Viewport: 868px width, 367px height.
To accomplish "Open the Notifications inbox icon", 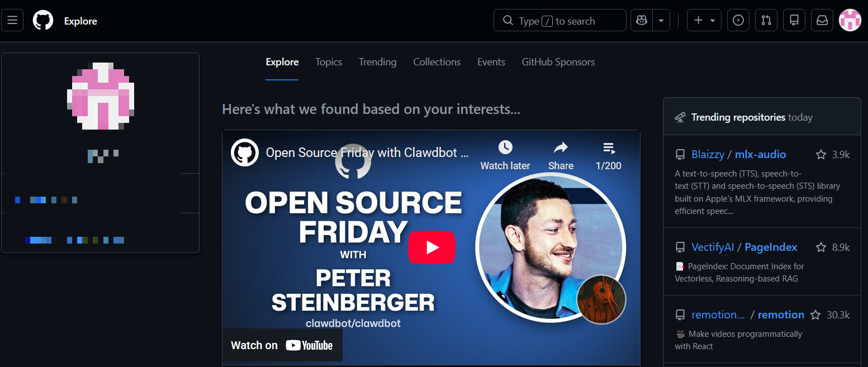I will point(822,21).
